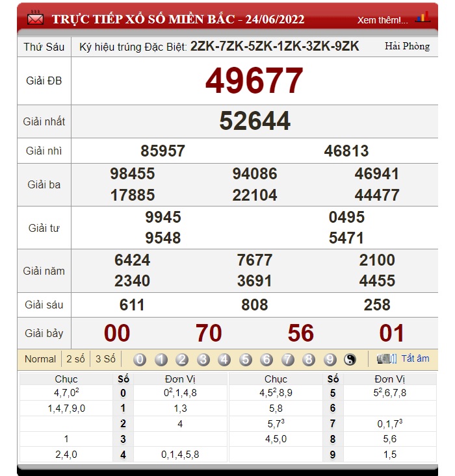Select number ball 0 filter

pos(140,359)
